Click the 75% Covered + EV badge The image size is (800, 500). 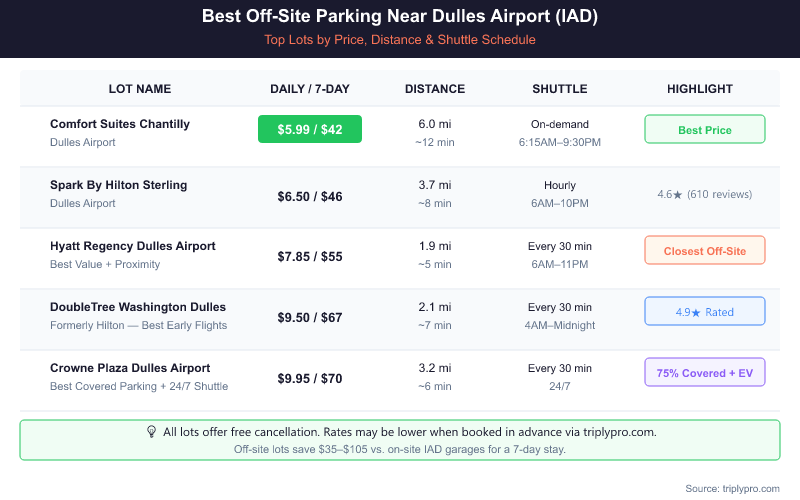[x=705, y=373]
